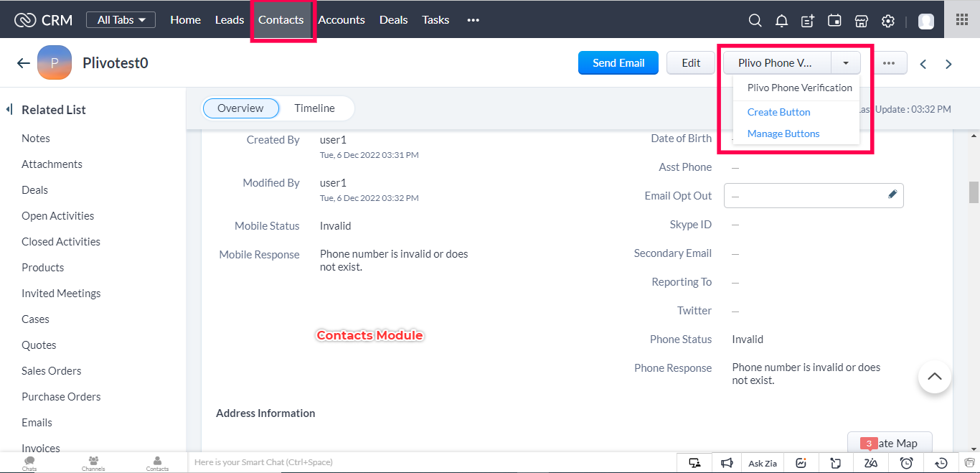Click the Smart Chat input box
The image size is (980, 473).
pos(432,462)
